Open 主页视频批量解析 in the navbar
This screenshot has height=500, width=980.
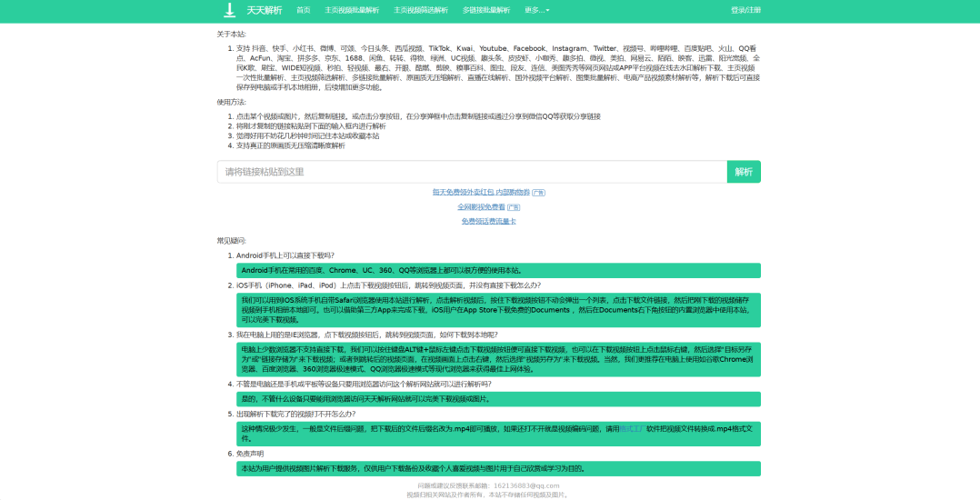click(x=352, y=10)
